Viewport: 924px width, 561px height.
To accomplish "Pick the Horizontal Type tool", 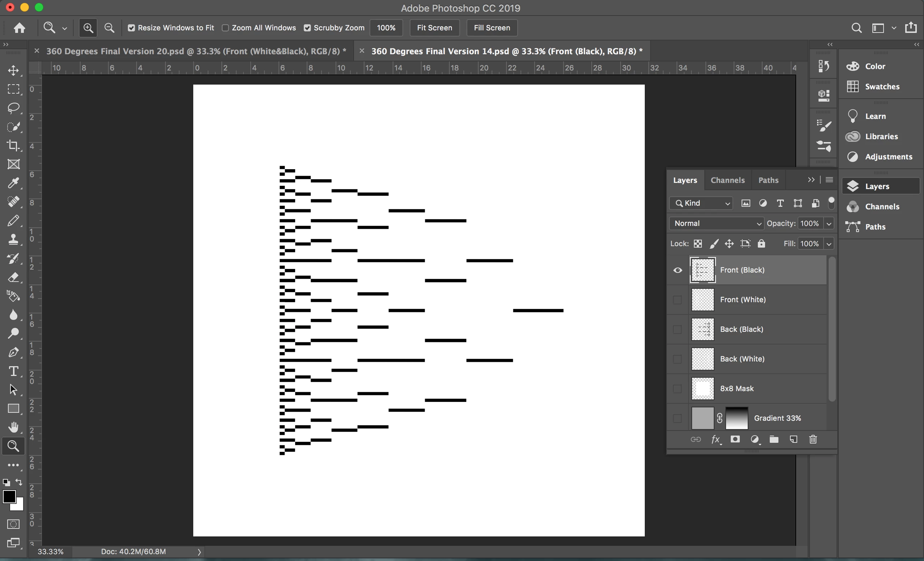I will point(13,371).
